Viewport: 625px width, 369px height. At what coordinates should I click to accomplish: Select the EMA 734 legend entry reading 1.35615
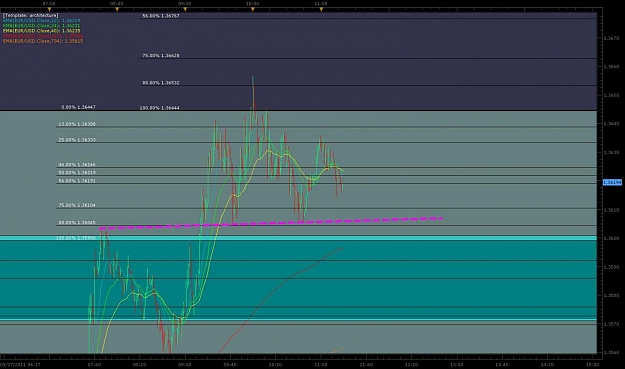coord(43,41)
